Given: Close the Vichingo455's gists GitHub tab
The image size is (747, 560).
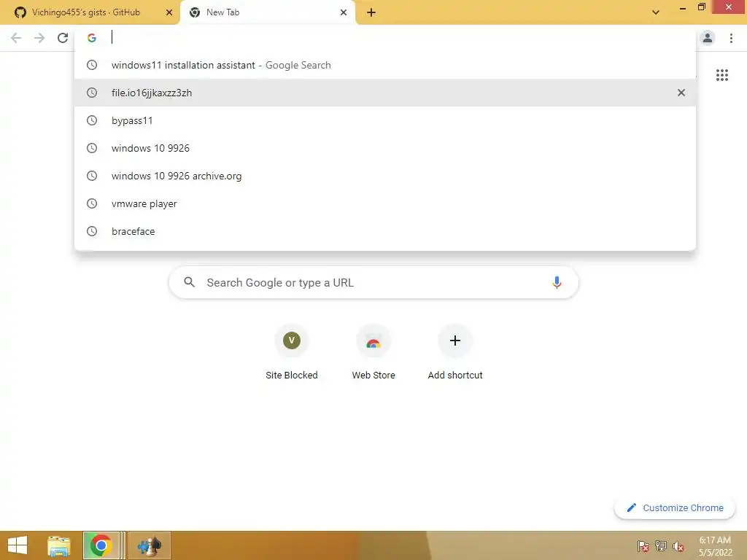Looking at the screenshot, I should (x=169, y=12).
